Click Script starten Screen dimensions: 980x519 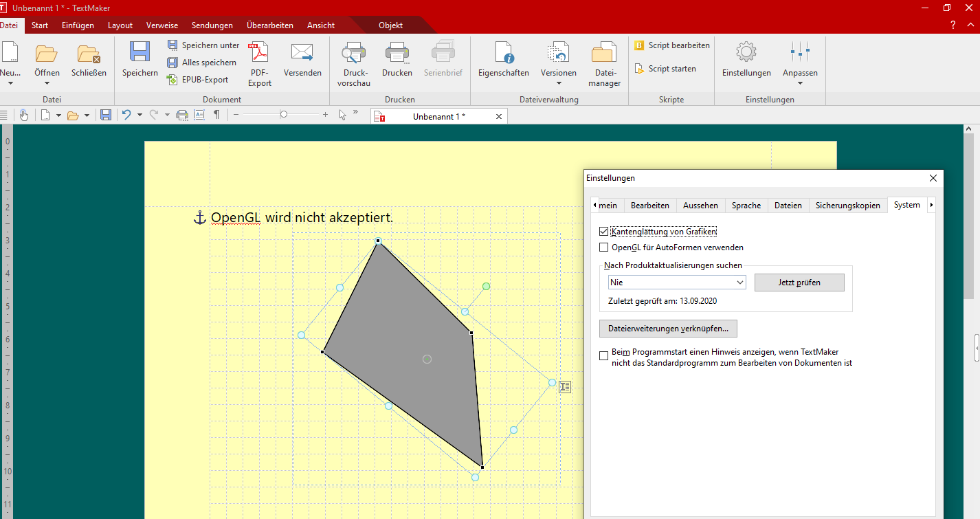tap(665, 69)
